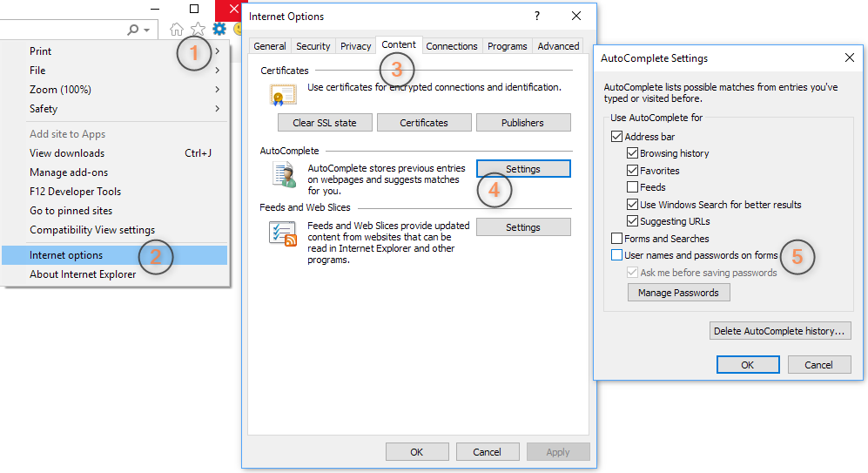Viewport: 868px width, 473px height.
Task: Toggle Ask me before saving passwords
Action: point(632,272)
